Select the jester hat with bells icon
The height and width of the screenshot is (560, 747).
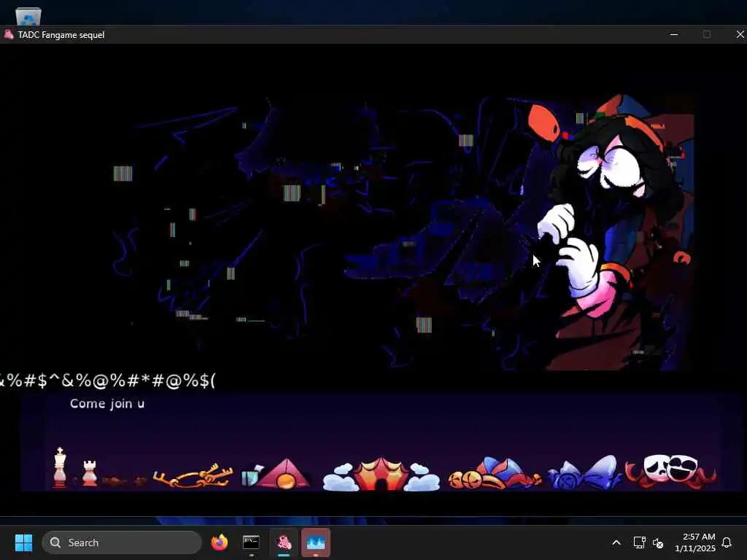pos(495,473)
